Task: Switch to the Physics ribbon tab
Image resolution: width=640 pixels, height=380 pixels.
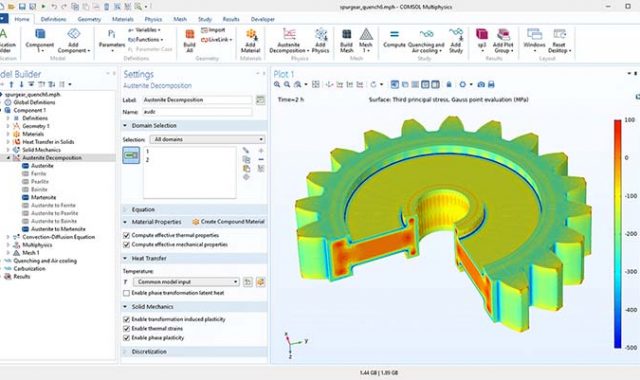Action: pos(153,19)
